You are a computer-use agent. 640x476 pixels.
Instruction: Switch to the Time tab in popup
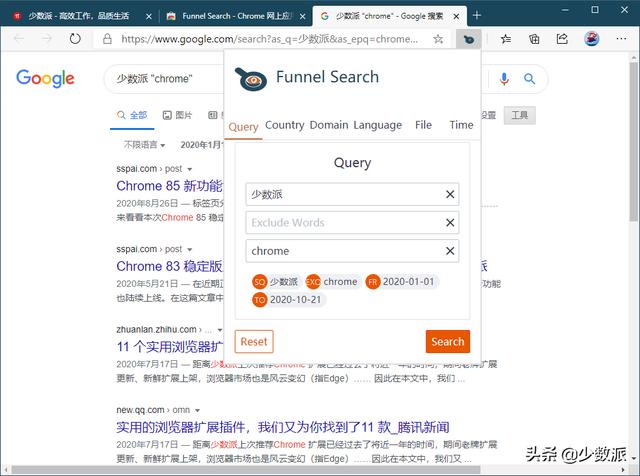[x=461, y=125]
